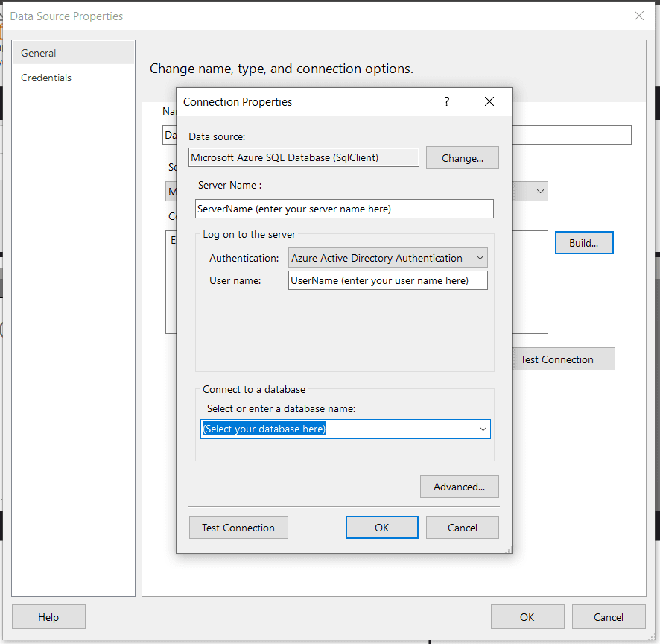Image resolution: width=660 pixels, height=644 pixels.
Task: Test Connection in Data Source Properties window
Action: (x=564, y=359)
